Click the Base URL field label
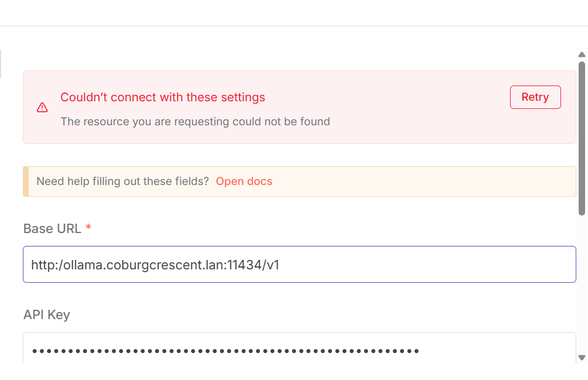 [x=52, y=228]
